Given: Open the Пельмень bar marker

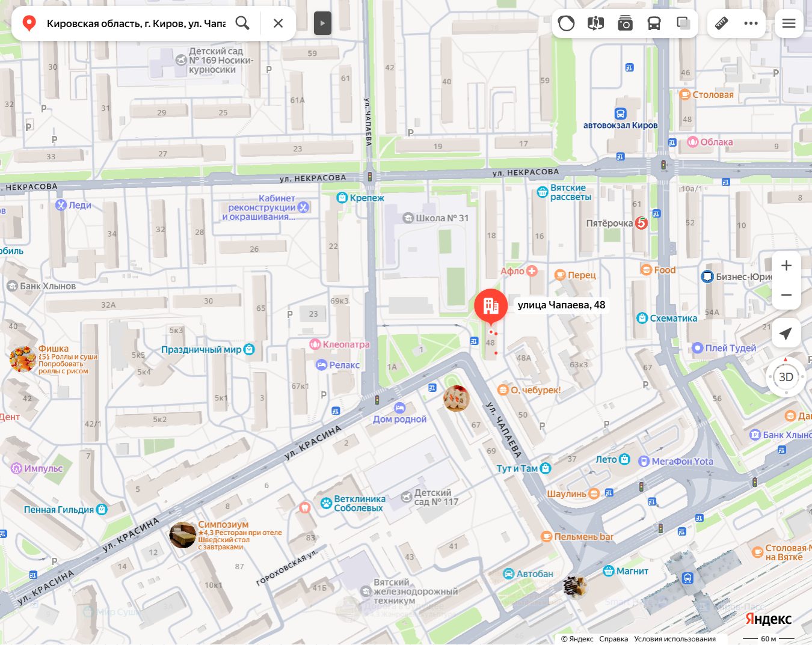Looking at the screenshot, I should point(546,537).
